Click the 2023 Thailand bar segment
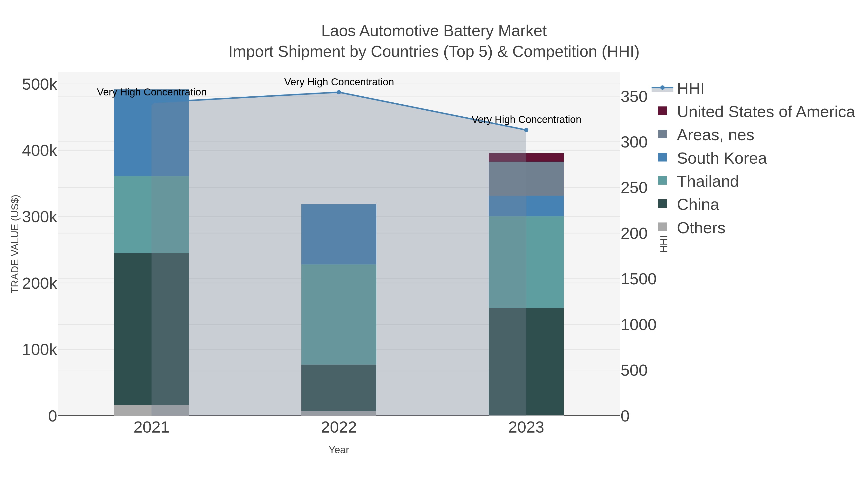Viewport: 868px width, 488px height. click(x=526, y=262)
